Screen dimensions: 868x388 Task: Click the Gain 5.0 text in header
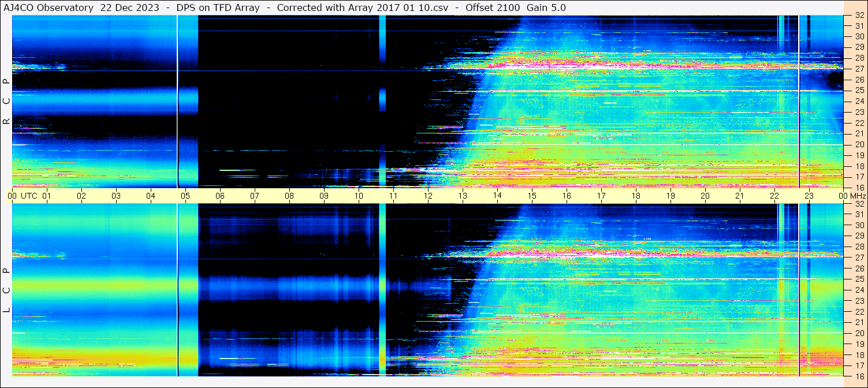tap(546, 8)
